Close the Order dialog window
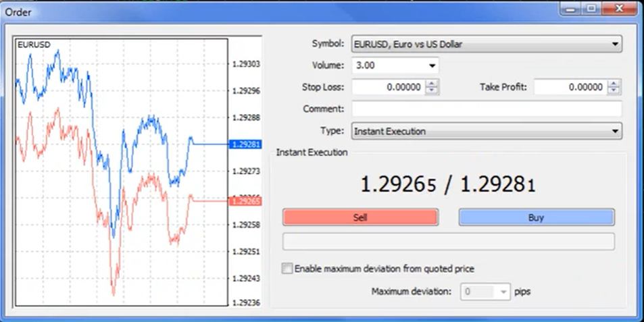This screenshot has width=644, height=322. (618, 9)
